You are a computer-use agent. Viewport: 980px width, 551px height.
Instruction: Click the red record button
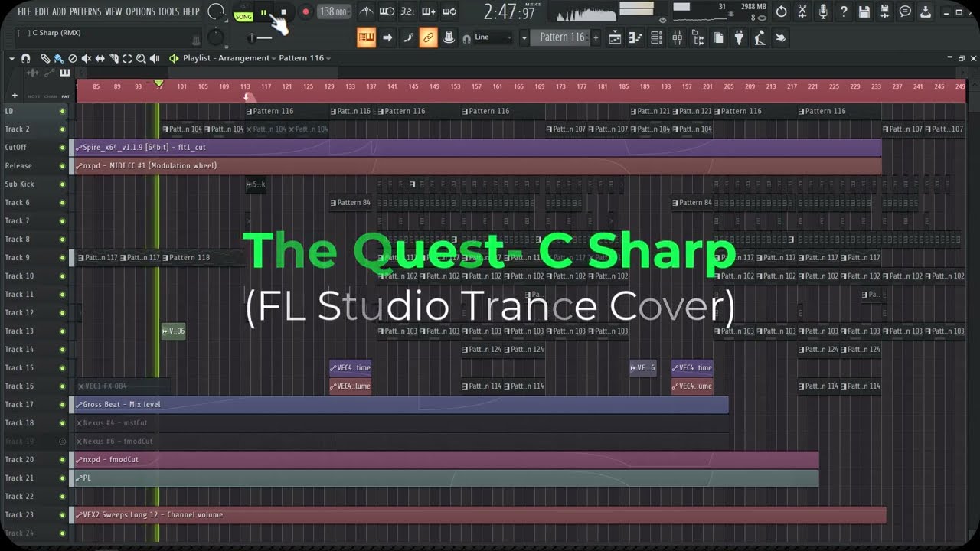click(305, 11)
